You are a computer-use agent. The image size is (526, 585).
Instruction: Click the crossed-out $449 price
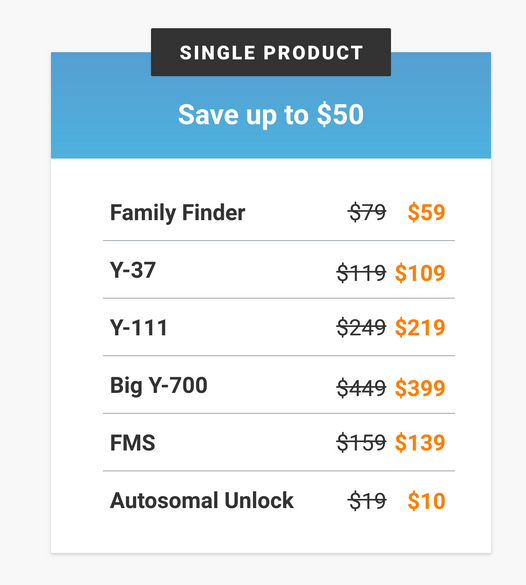(x=361, y=388)
